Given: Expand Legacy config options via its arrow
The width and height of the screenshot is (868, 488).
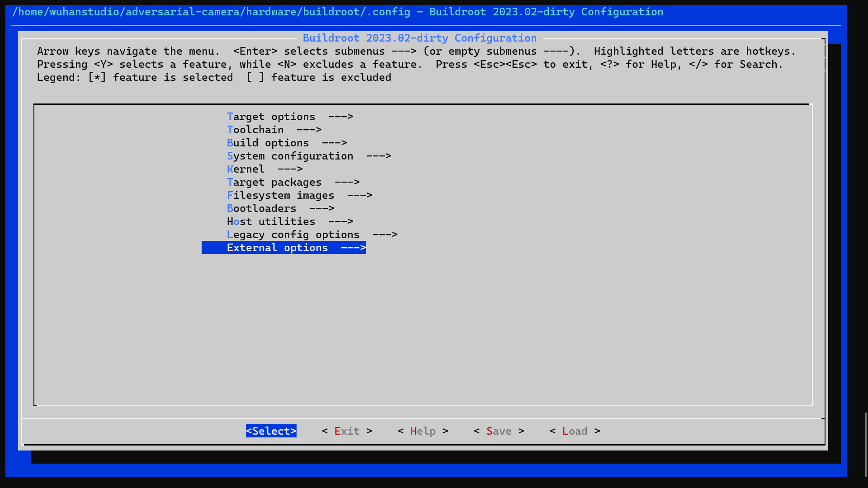Looking at the screenshot, I should coord(385,235).
